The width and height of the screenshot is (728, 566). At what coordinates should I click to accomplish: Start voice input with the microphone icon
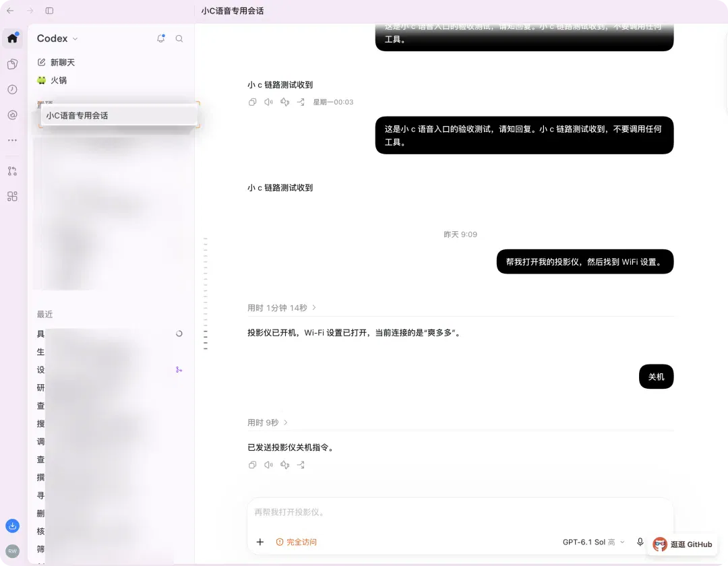640,542
